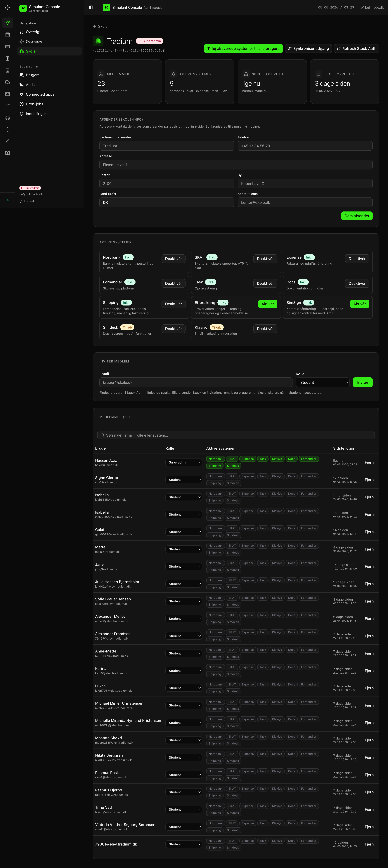Viewport: 388px width, 868px height.
Task: Click Tilføj aktiverede systemer til alle brugere
Action: (x=243, y=48)
